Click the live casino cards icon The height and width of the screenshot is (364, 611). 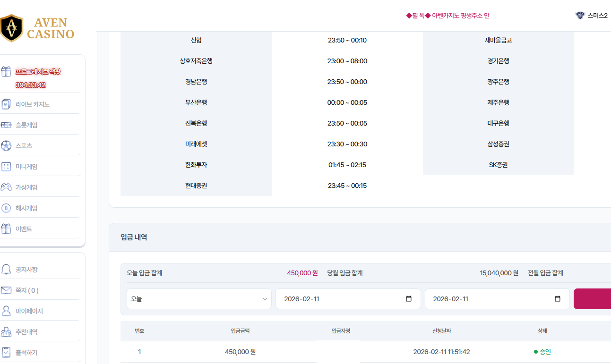[6, 104]
